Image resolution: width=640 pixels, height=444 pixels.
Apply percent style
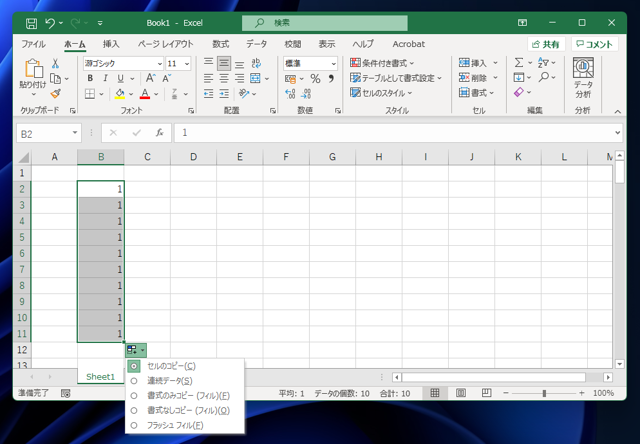point(315,78)
